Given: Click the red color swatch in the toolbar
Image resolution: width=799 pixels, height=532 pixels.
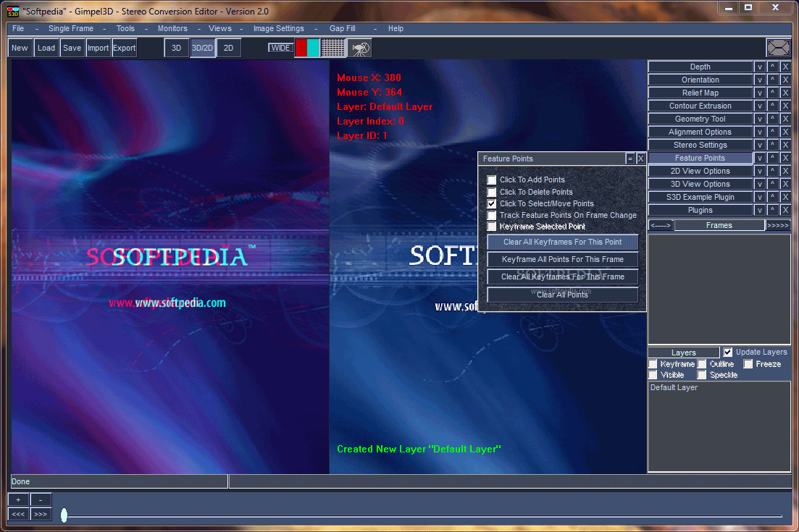Looking at the screenshot, I should pos(301,48).
